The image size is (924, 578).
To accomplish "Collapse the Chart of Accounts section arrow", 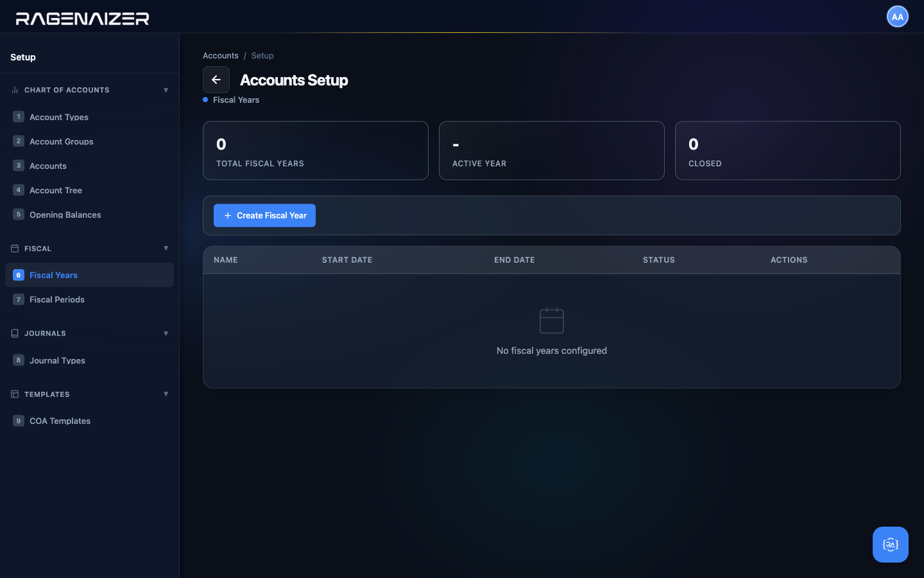I will (x=166, y=90).
